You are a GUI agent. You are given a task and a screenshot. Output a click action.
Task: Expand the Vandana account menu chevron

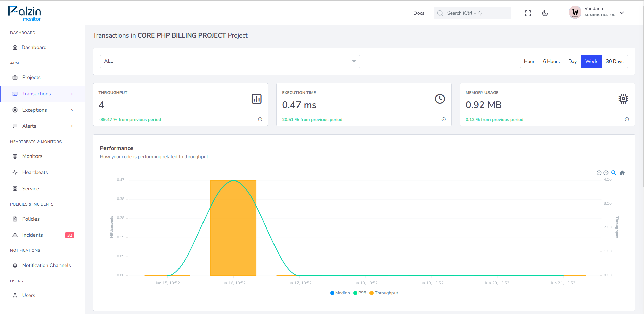click(622, 13)
